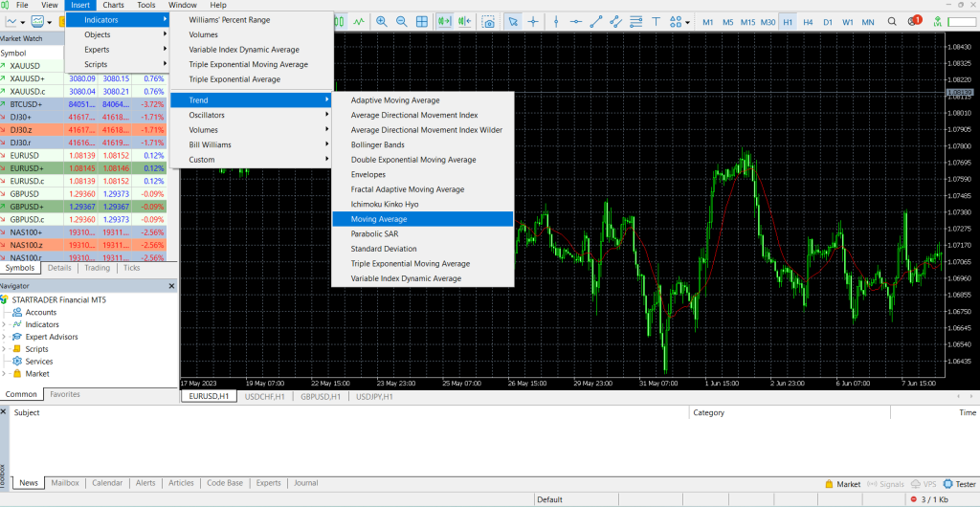
Task: Switch to the M1 timeframe
Action: [708, 22]
